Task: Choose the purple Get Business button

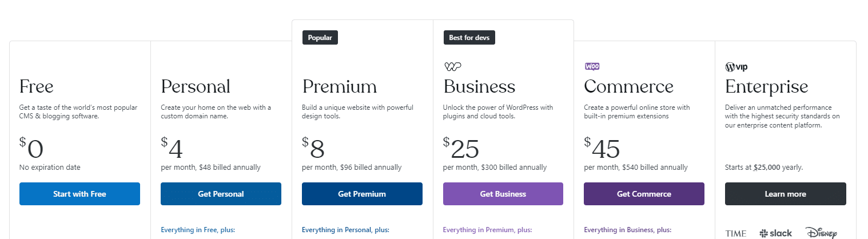Action: pos(503,194)
